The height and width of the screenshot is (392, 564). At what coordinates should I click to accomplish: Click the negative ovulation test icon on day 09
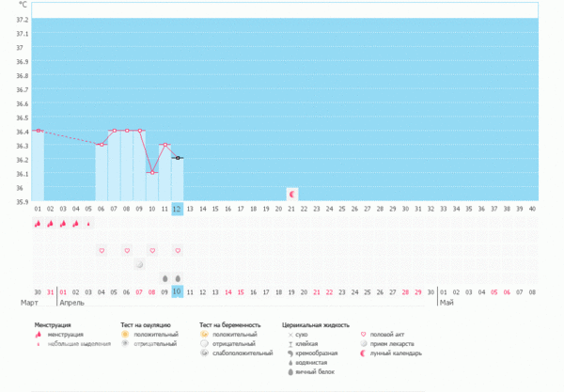pyautogui.click(x=139, y=265)
